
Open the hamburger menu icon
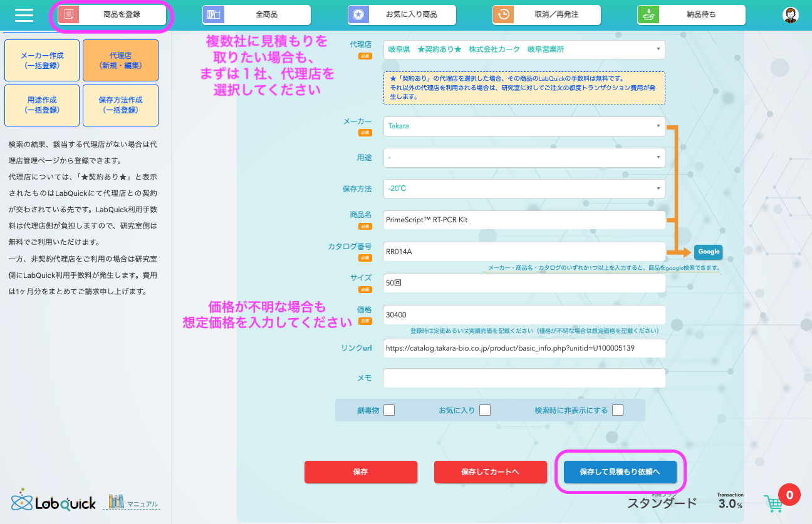pyautogui.click(x=24, y=14)
